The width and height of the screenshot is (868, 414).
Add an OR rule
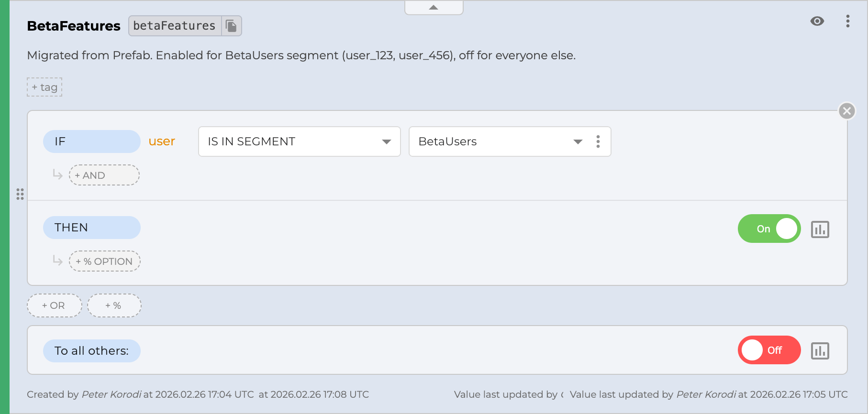pyautogui.click(x=54, y=305)
